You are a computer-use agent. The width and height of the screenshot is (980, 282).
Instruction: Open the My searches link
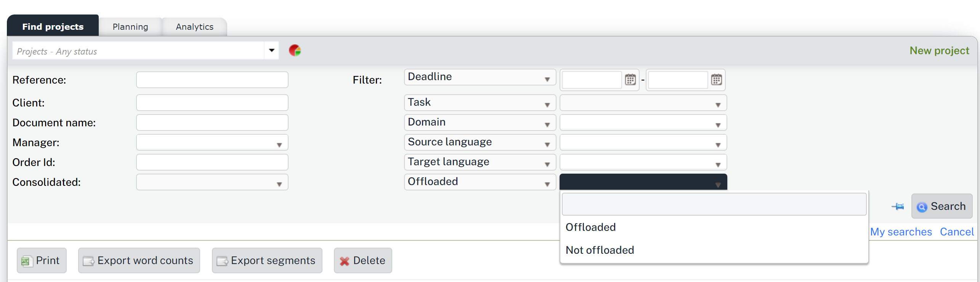[x=901, y=232]
